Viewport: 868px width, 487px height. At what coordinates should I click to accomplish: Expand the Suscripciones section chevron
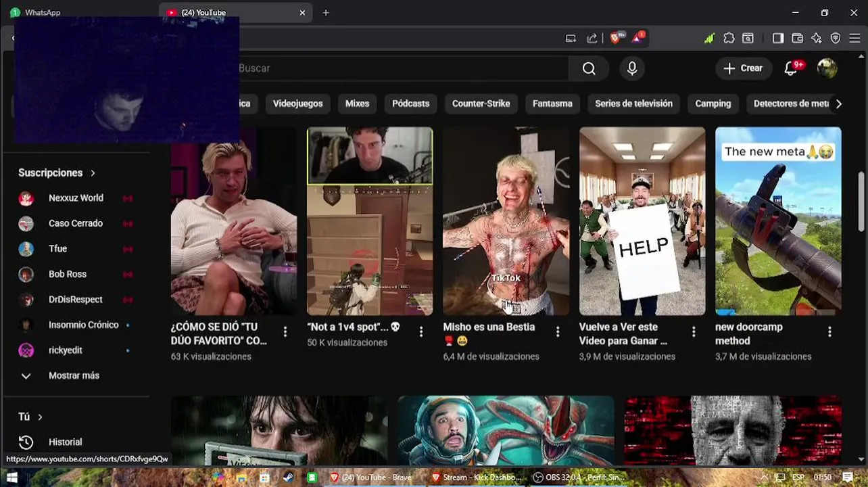93,173
